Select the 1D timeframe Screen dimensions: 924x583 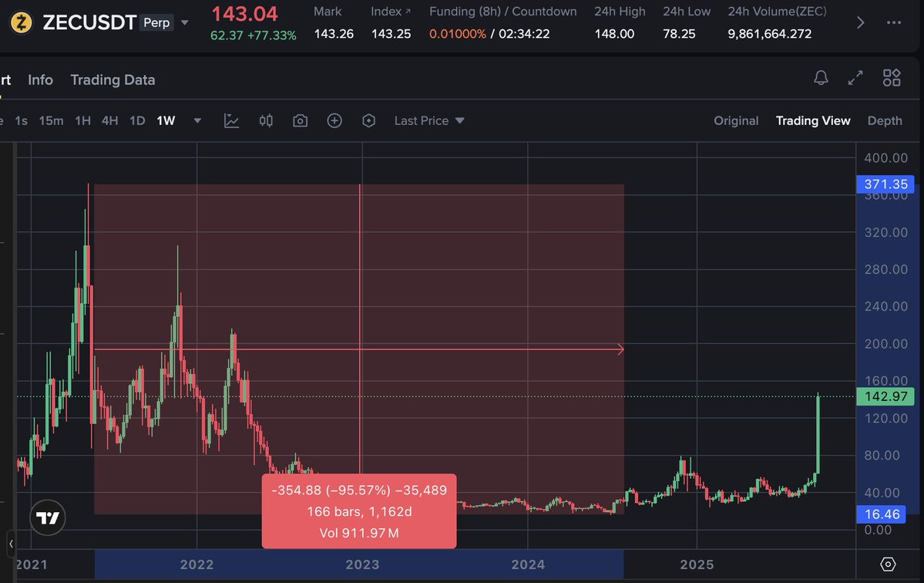pos(137,121)
